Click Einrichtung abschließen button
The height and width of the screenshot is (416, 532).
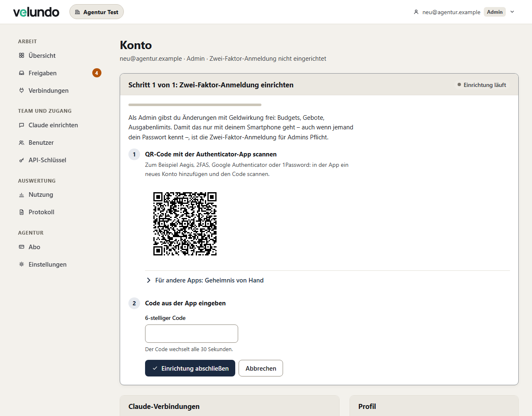(x=190, y=368)
